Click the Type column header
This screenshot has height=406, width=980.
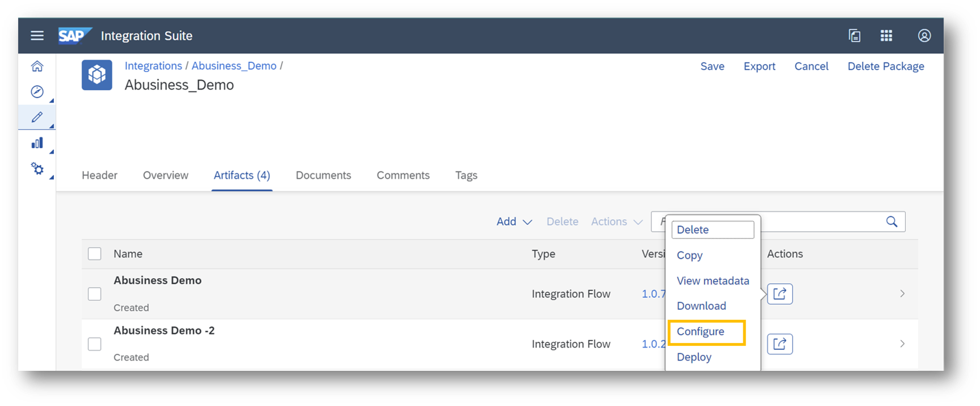coord(543,254)
